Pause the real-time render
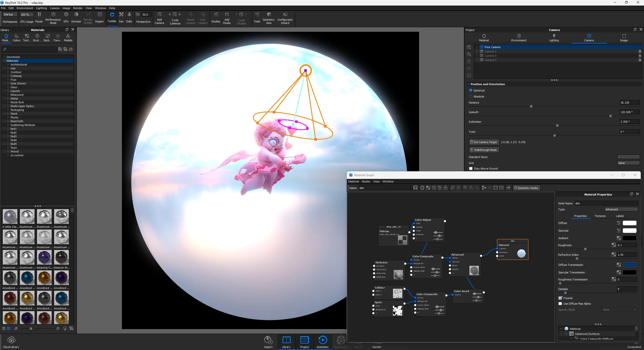 39,17
